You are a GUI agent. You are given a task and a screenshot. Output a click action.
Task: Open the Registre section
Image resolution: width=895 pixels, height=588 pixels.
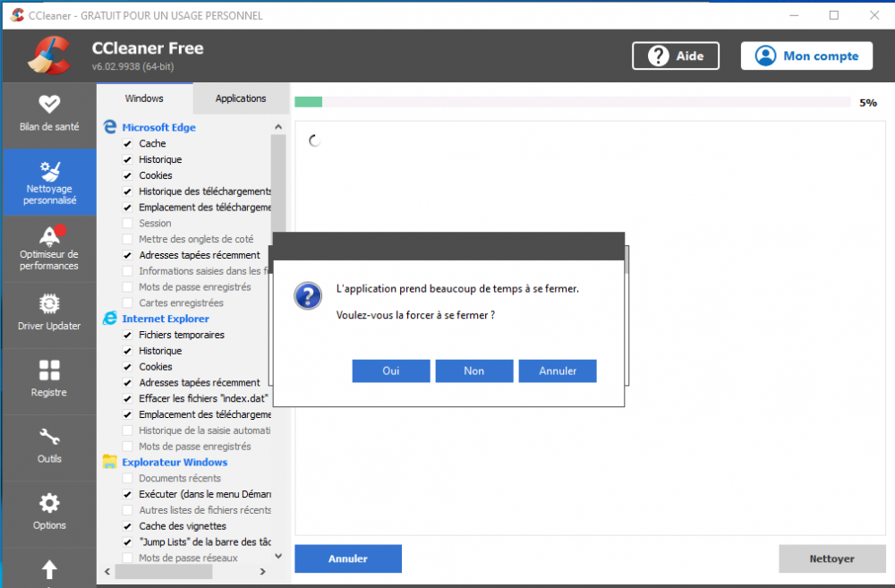[x=49, y=380]
